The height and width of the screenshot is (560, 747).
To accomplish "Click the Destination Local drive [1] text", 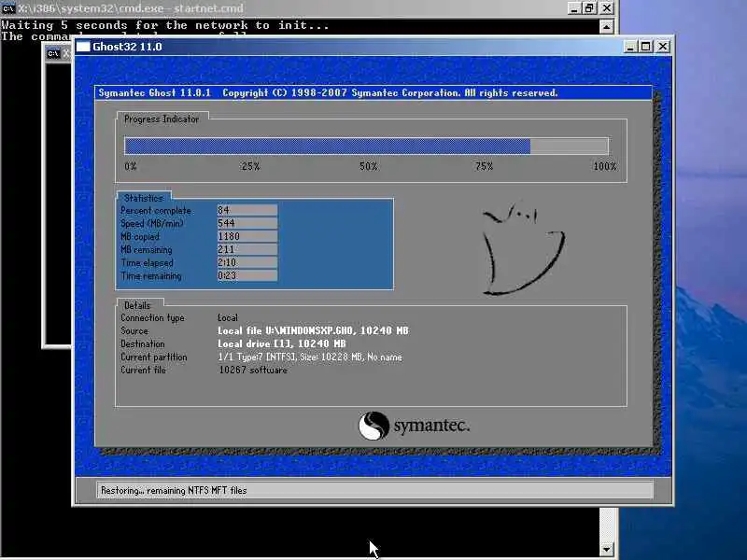I will point(282,343).
